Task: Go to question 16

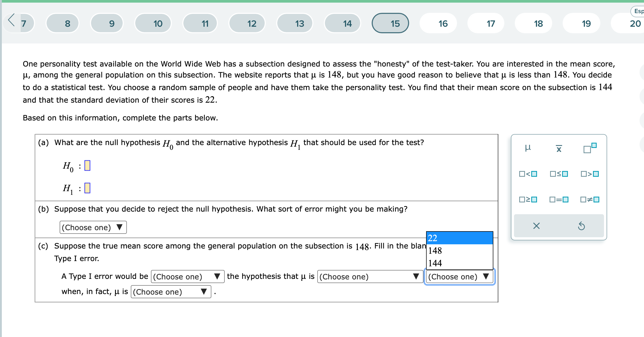Action: point(443,24)
